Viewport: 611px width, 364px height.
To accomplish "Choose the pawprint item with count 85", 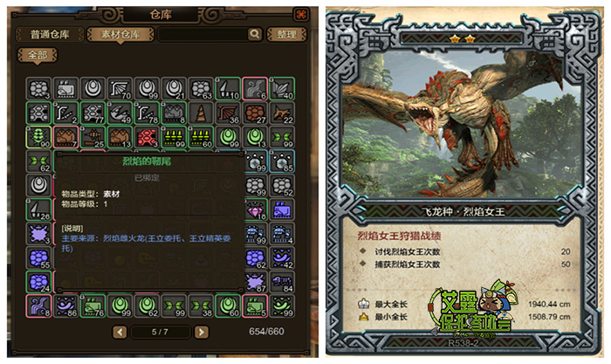I will [282, 161].
